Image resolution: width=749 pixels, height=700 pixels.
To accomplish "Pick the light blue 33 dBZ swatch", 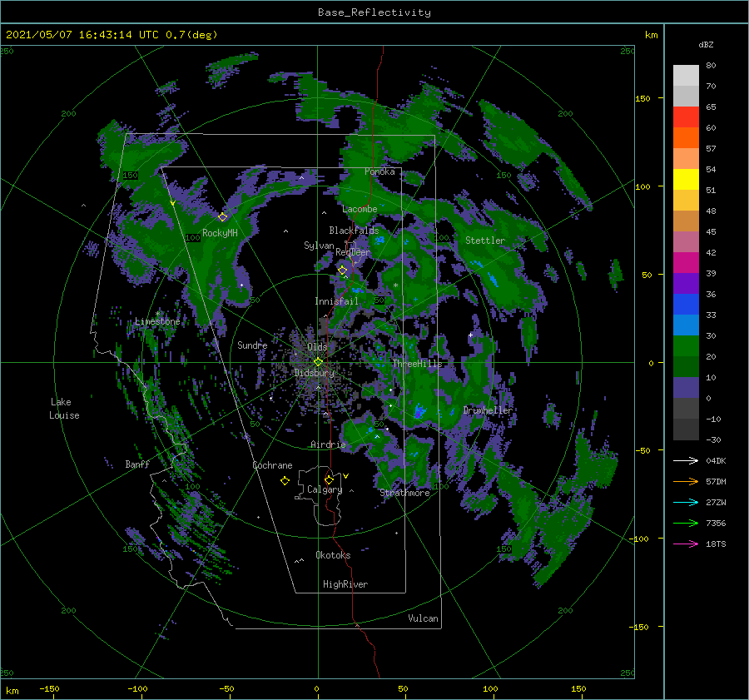I will (686, 325).
